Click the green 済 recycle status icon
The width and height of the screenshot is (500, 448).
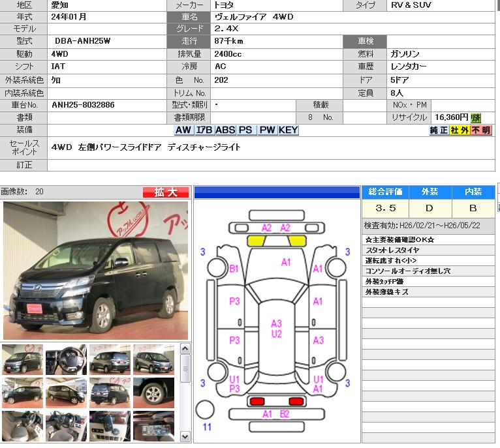click(x=476, y=117)
